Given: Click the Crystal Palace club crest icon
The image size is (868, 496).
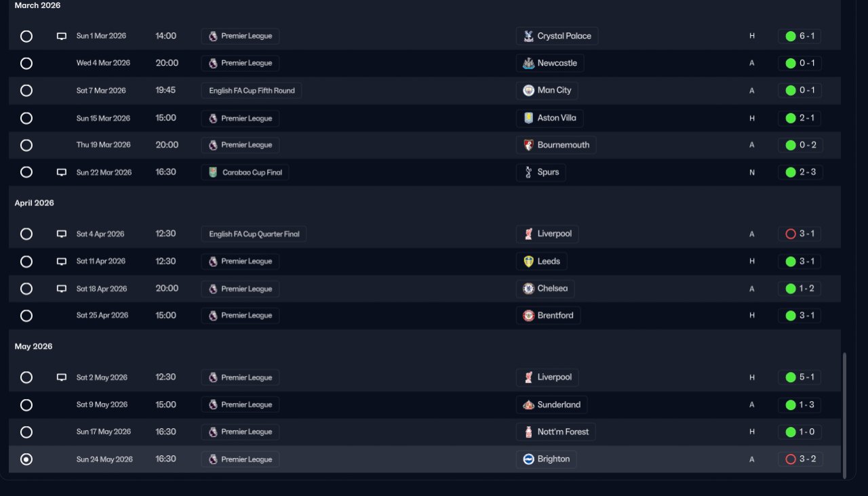Looking at the screenshot, I should (x=528, y=36).
